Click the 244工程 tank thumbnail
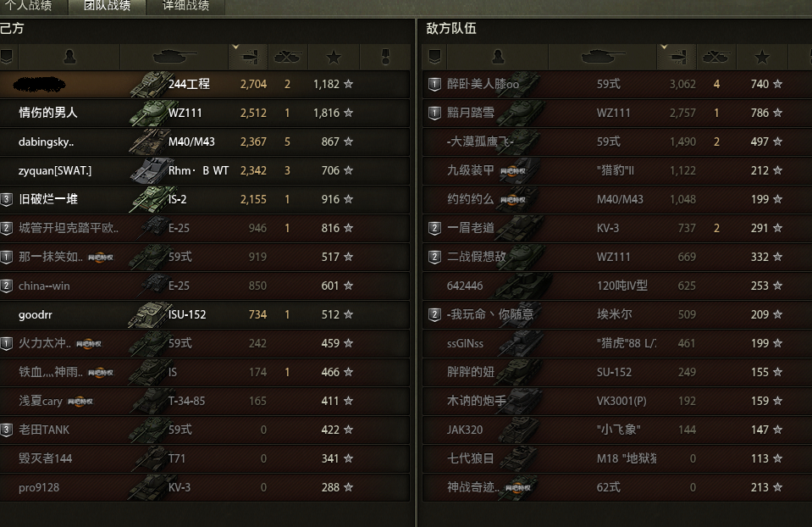812x527 pixels. [x=150, y=85]
